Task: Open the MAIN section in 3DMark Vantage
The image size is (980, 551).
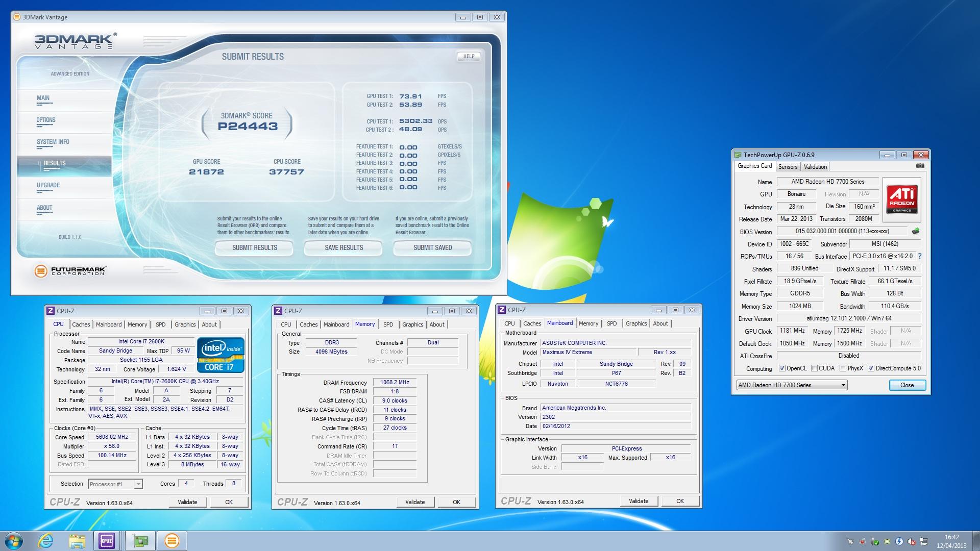Action: point(43,98)
